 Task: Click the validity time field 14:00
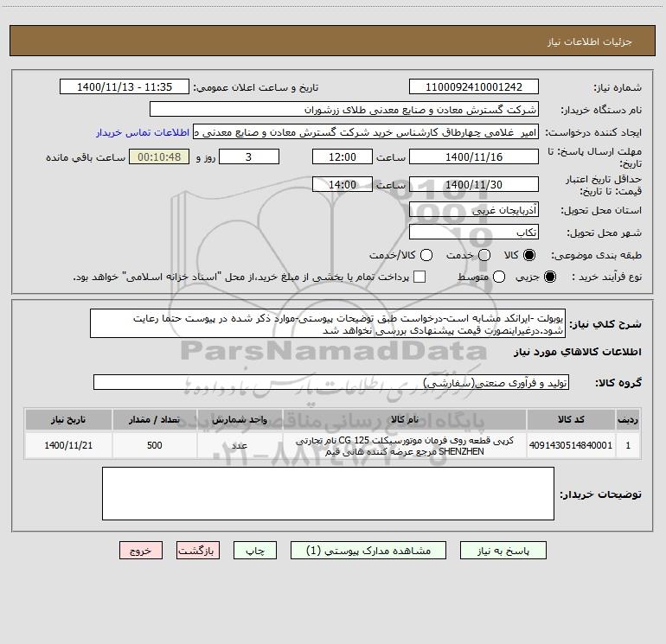pos(343,185)
